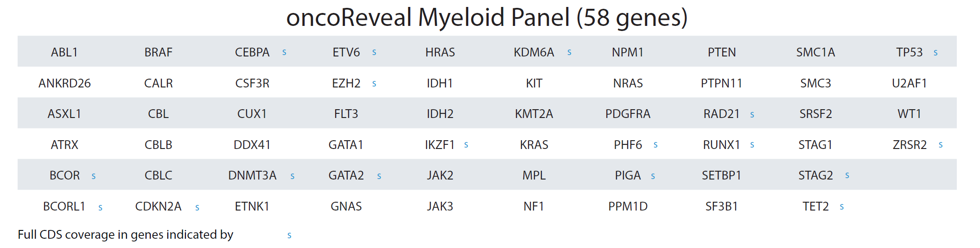The image size is (980, 248).
Task: Click the s marker beside IKZF1
Action: point(466,145)
